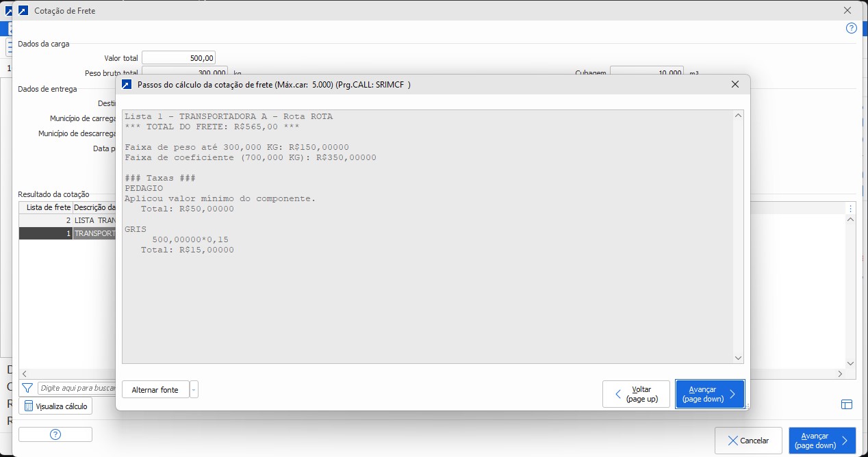Click results grid scroll down arrow

tap(851, 364)
